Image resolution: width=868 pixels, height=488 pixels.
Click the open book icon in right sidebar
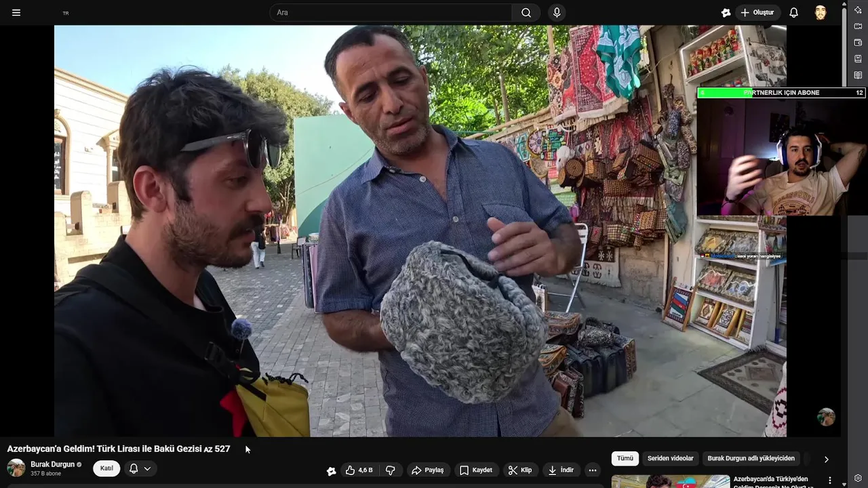[x=858, y=75]
